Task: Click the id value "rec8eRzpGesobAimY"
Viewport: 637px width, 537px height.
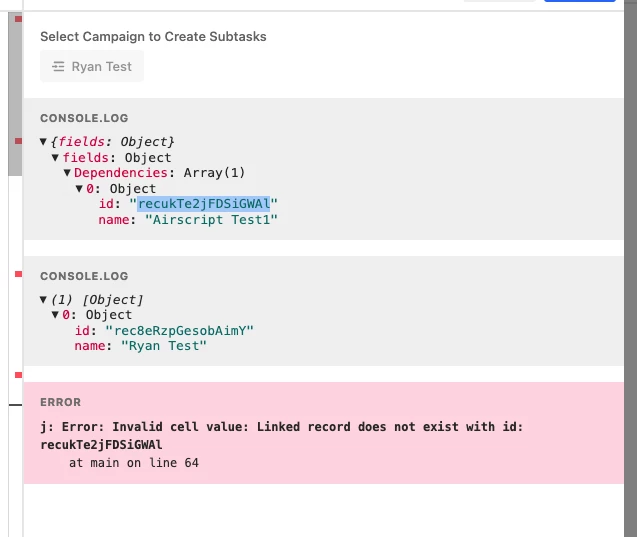Action: tap(179, 331)
